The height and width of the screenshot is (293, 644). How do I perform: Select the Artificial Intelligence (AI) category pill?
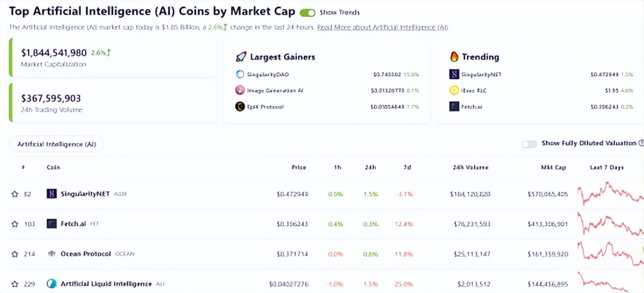(57, 144)
